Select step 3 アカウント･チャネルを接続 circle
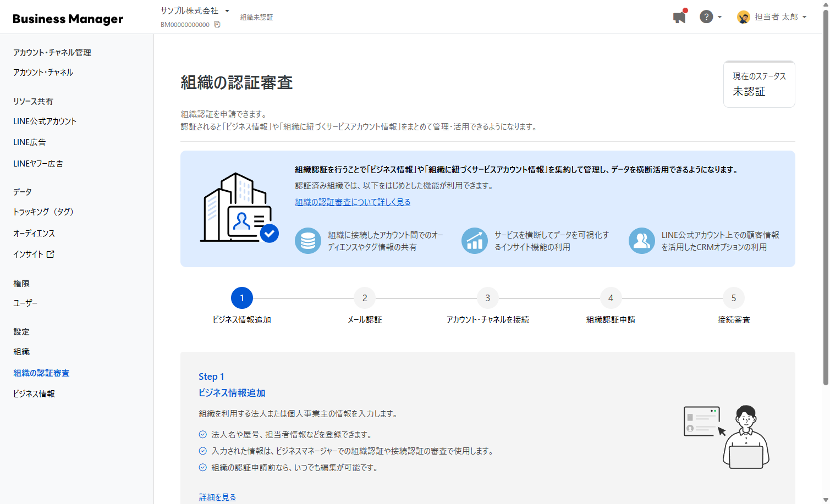Viewport: 830px width, 504px height. pos(487,298)
